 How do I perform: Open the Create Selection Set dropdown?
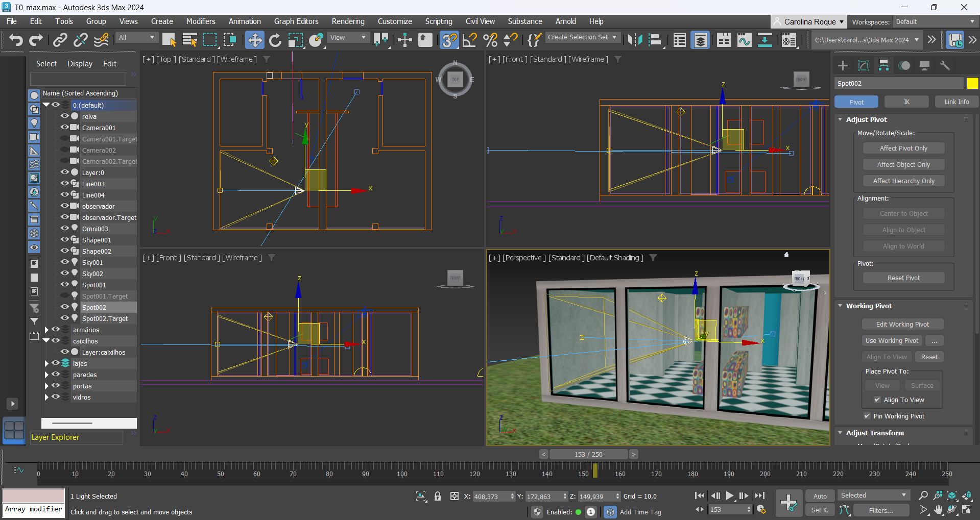pos(582,37)
